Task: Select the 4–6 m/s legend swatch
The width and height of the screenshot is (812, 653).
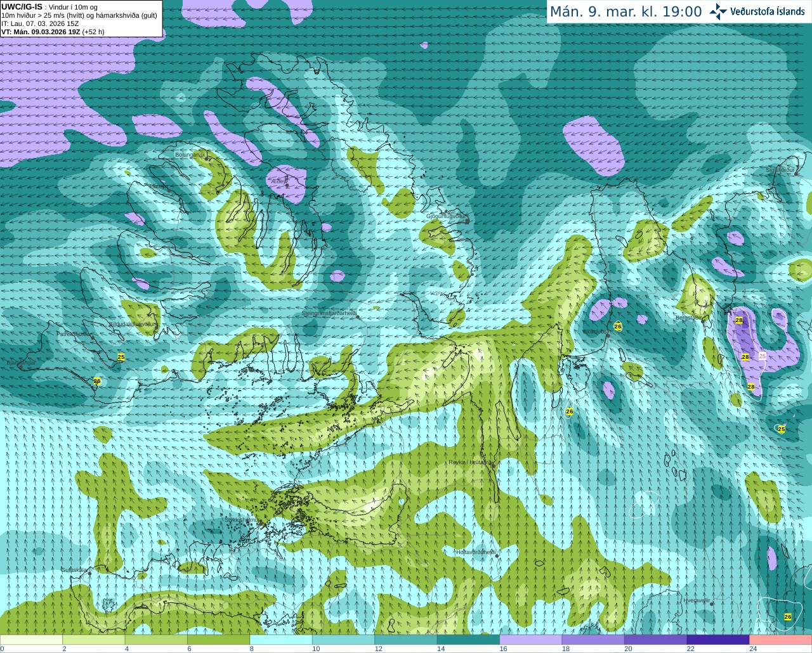Action: pos(156,640)
